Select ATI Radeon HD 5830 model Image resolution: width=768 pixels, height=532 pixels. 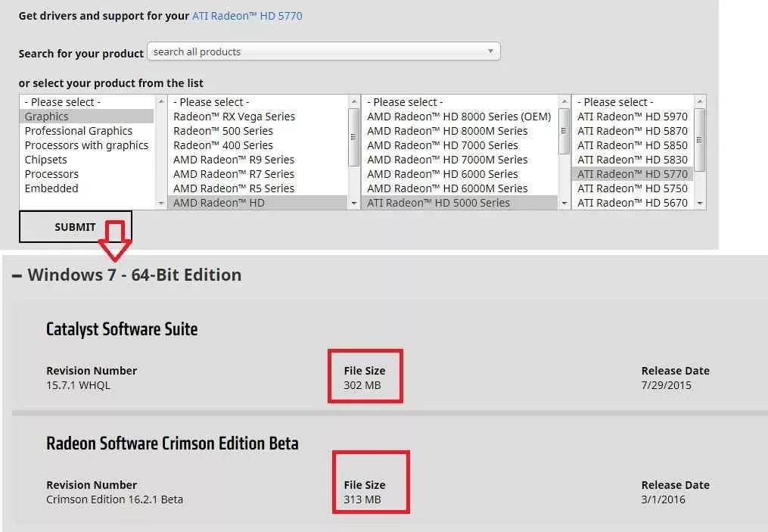tap(633, 159)
